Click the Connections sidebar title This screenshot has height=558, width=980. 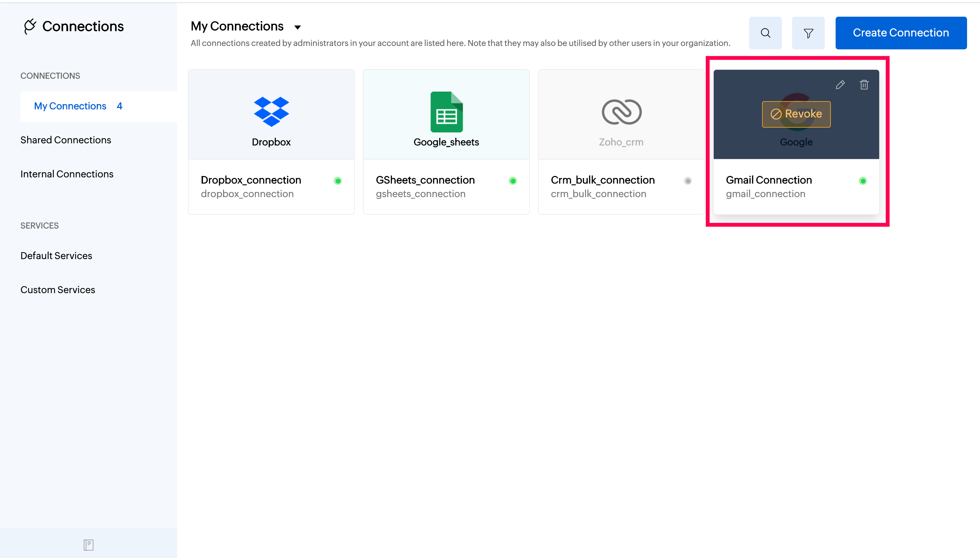click(83, 27)
